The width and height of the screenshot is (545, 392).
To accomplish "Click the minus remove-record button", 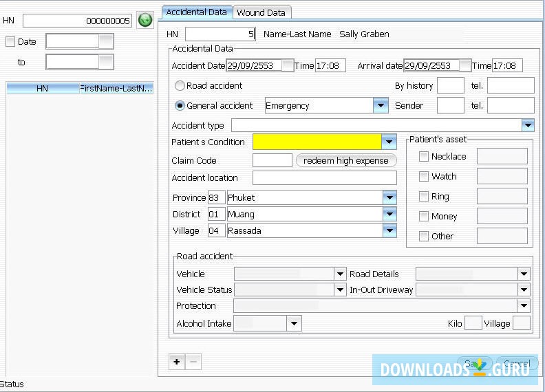I will 193,362.
